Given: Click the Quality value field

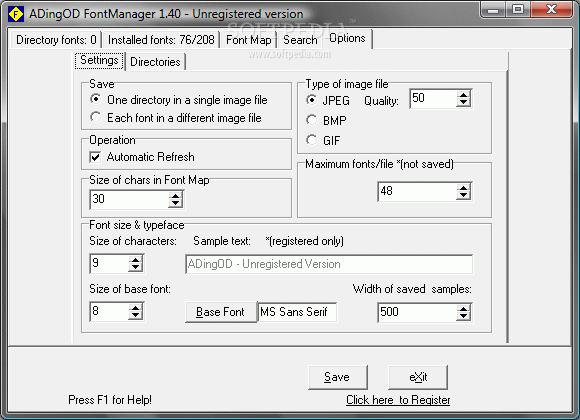Looking at the screenshot, I should tap(434, 98).
